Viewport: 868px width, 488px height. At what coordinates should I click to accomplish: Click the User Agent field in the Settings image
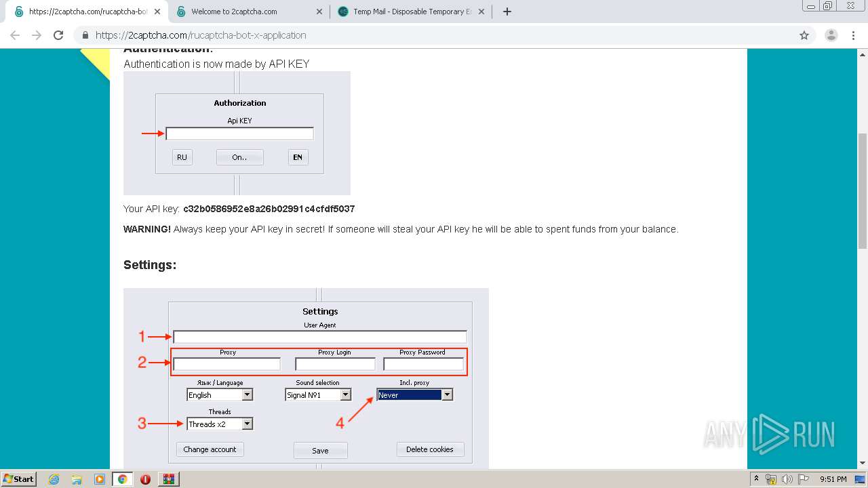pos(320,337)
